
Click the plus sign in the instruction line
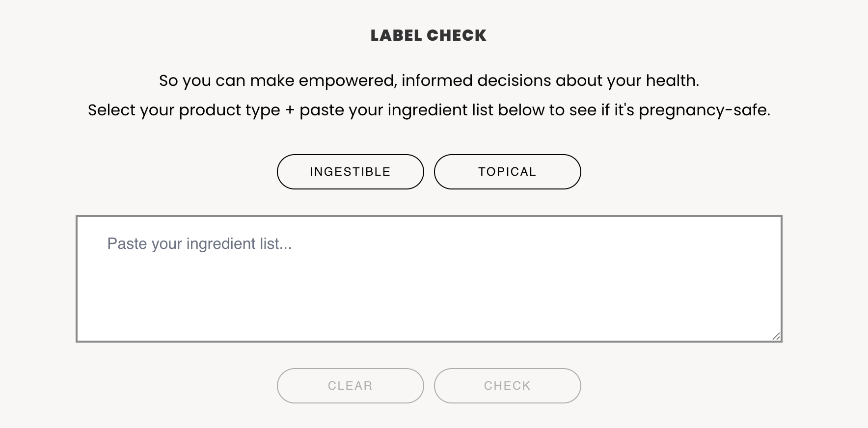tap(290, 110)
